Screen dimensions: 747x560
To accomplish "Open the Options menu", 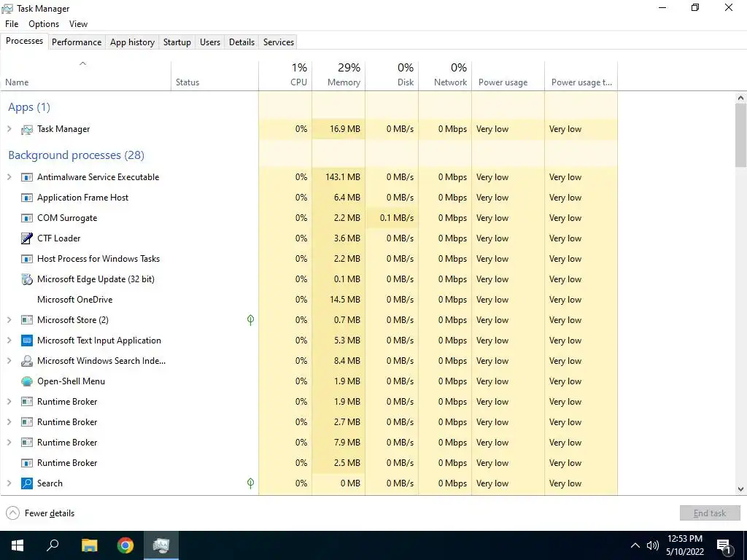I will coord(44,24).
